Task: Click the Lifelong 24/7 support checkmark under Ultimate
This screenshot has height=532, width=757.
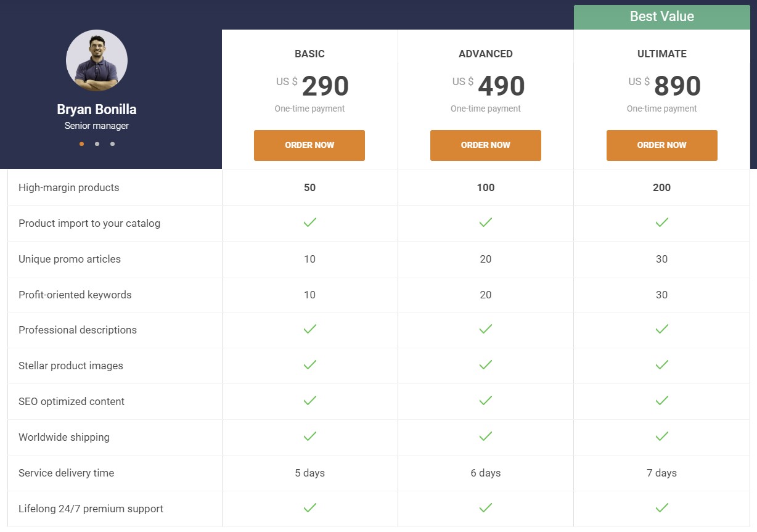Action: tap(661, 508)
